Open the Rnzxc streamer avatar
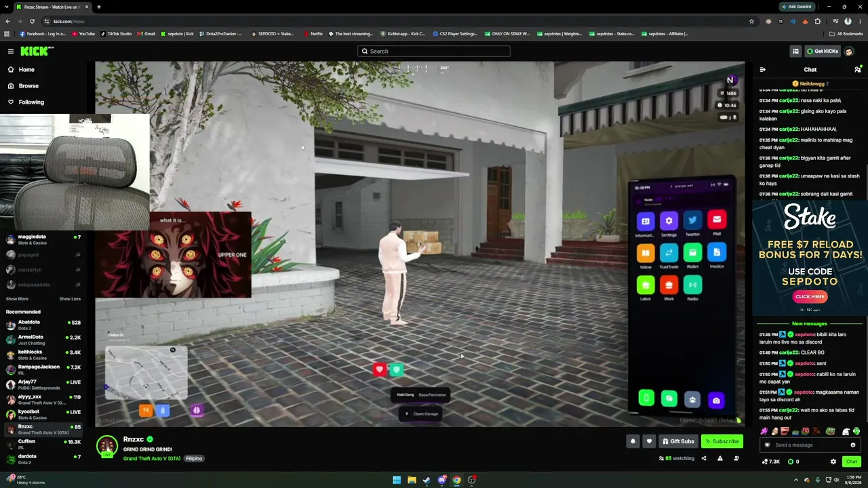The image size is (868, 488). pyautogui.click(x=106, y=445)
